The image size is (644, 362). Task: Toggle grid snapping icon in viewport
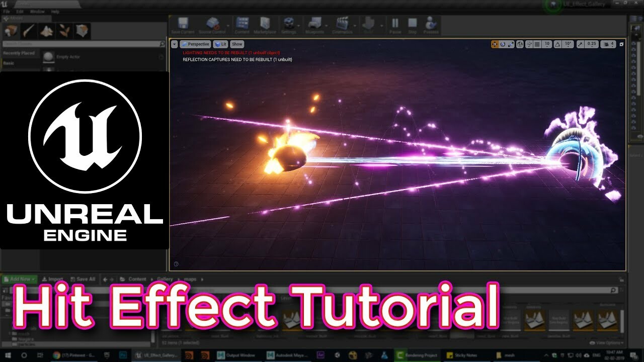click(x=537, y=44)
